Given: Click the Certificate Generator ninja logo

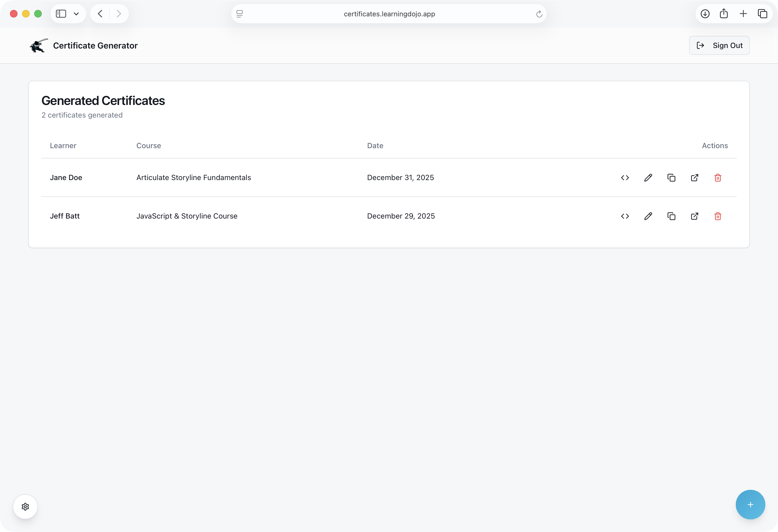Looking at the screenshot, I should (x=38, y=45).
